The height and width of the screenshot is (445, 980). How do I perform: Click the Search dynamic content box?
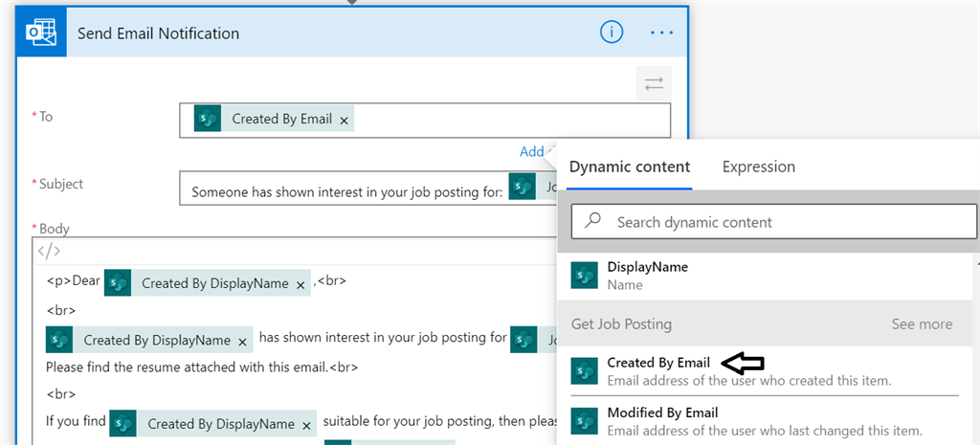pos(773,222)
